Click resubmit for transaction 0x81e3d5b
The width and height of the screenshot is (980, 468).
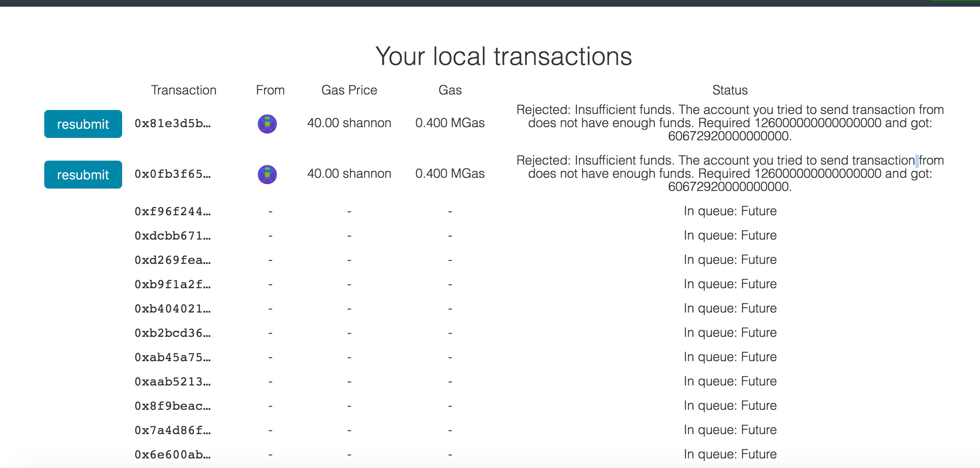click(83, 124)
